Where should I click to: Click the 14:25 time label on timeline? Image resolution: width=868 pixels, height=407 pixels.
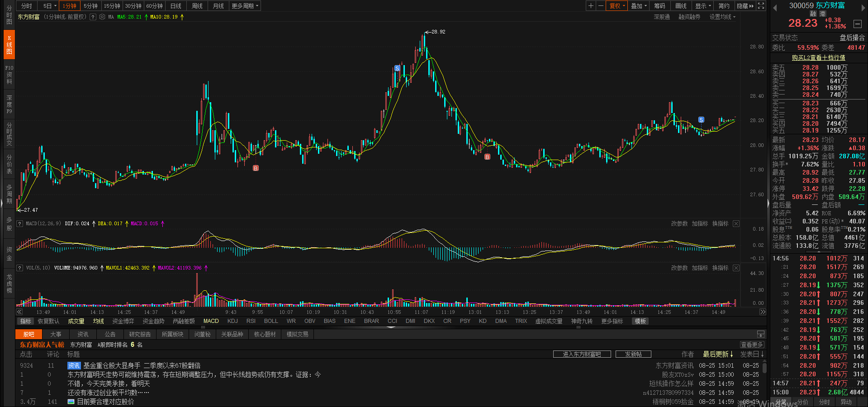pyautogui.click(x=664, y=312)
